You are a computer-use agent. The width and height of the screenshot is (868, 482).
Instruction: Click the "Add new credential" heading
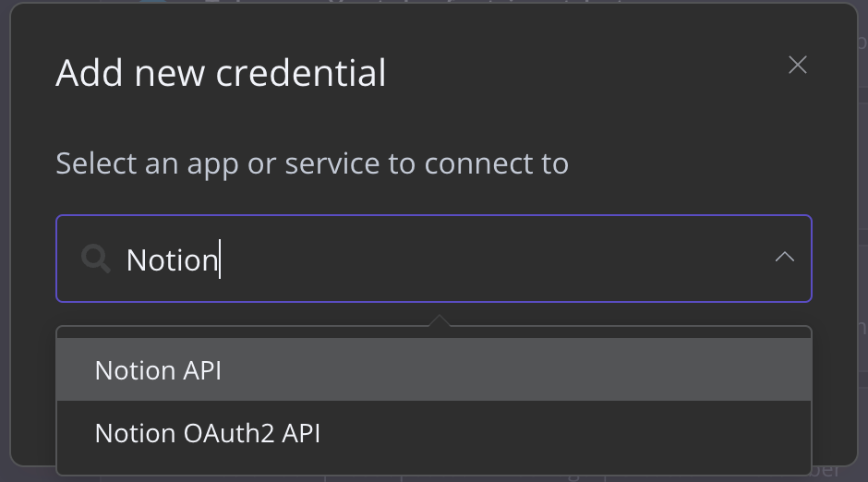point(221,73)
